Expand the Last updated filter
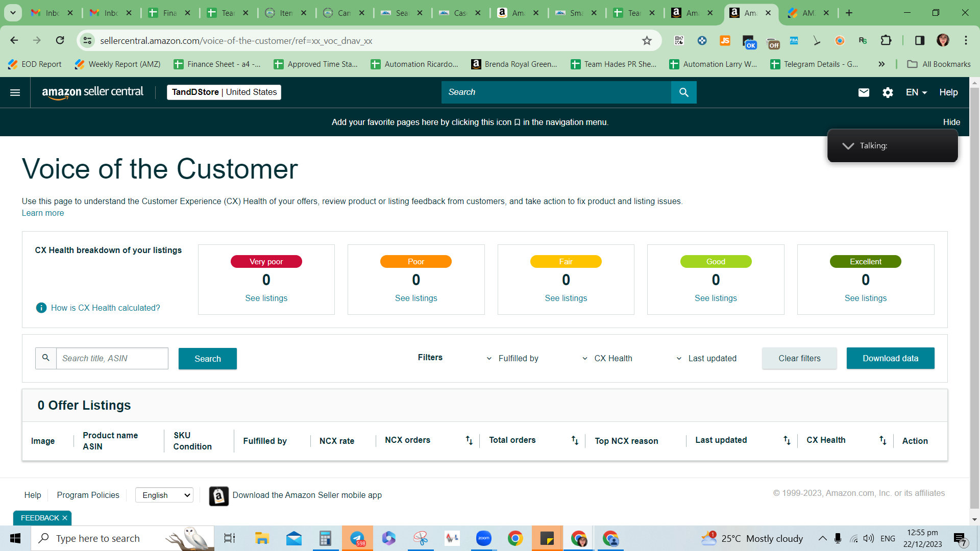Screen dimensions: 980x551 [706, 358]
